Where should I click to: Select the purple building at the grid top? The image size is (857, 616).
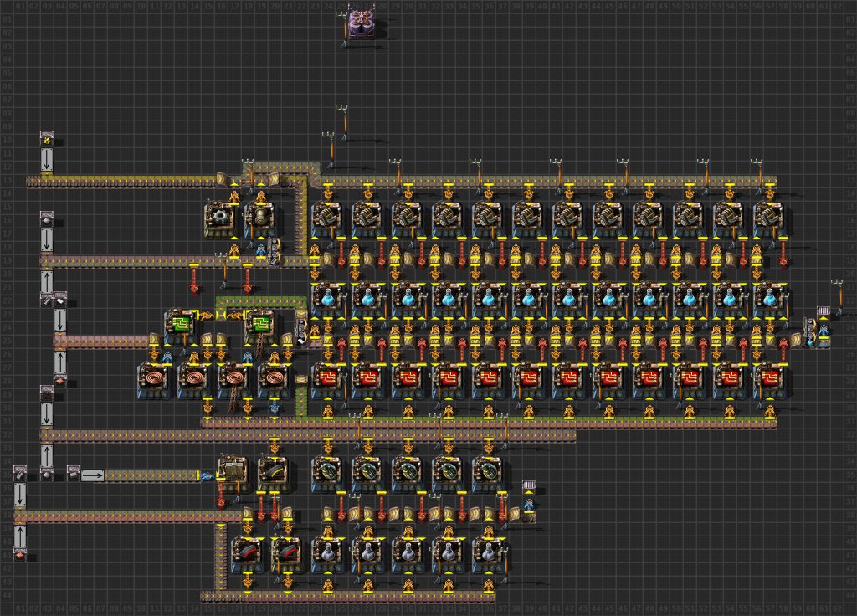(362, 23)
